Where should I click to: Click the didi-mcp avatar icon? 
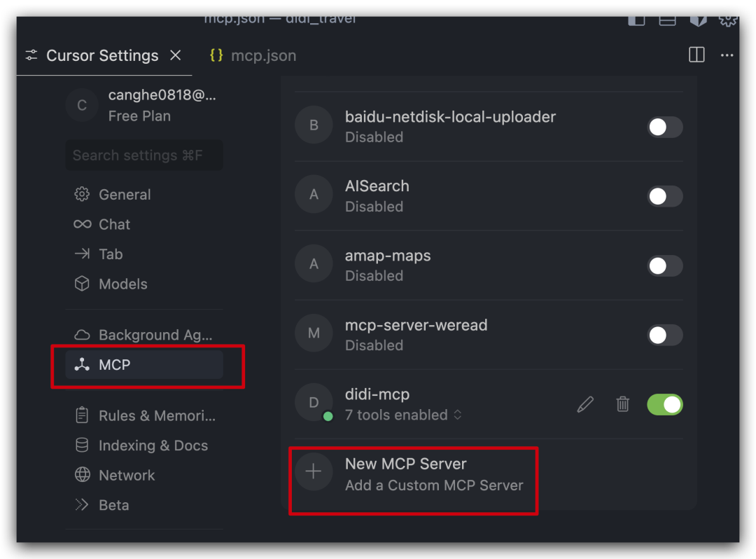click(x=313, y=403)
